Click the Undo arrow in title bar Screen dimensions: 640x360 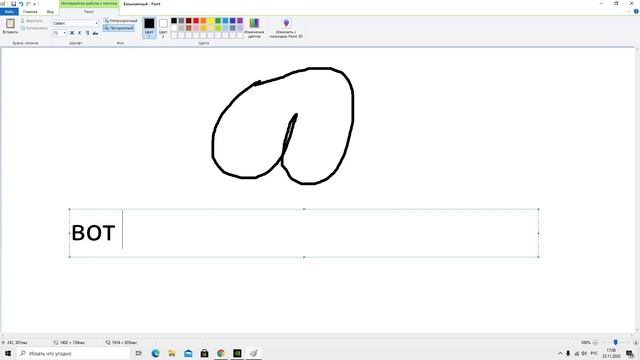point(21,4)
